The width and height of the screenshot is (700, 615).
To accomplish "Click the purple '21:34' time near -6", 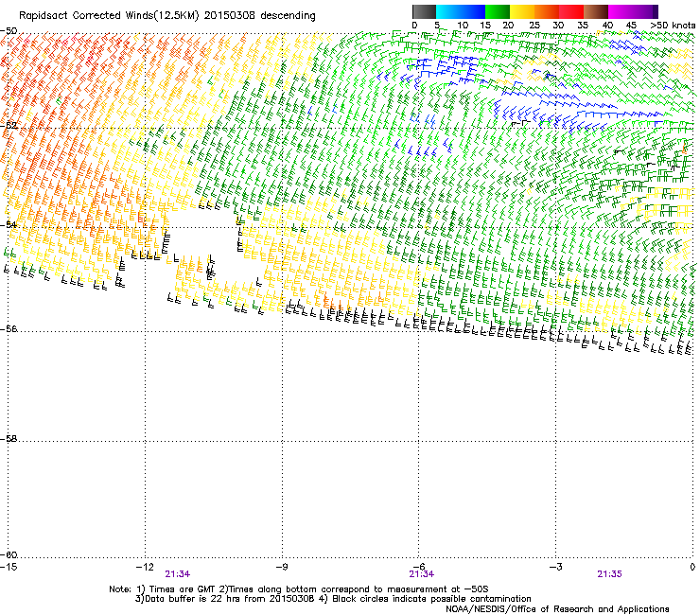I will point(422,574).
